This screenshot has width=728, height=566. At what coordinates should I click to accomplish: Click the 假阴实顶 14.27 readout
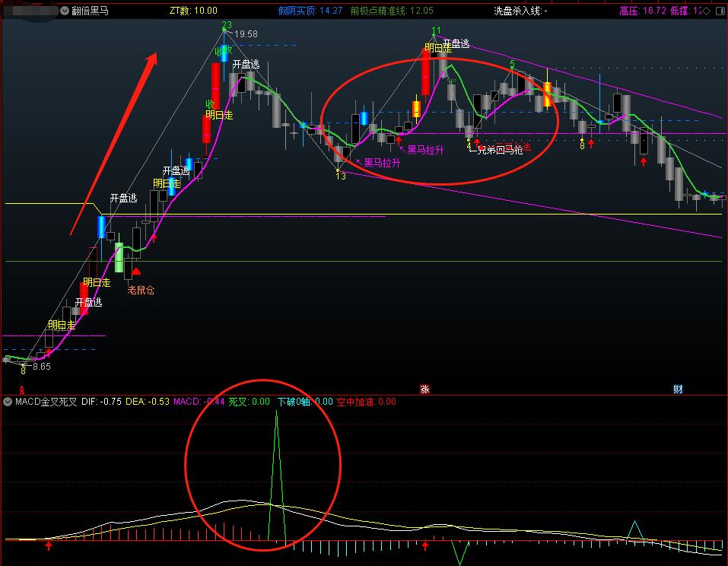pos(310,11)
